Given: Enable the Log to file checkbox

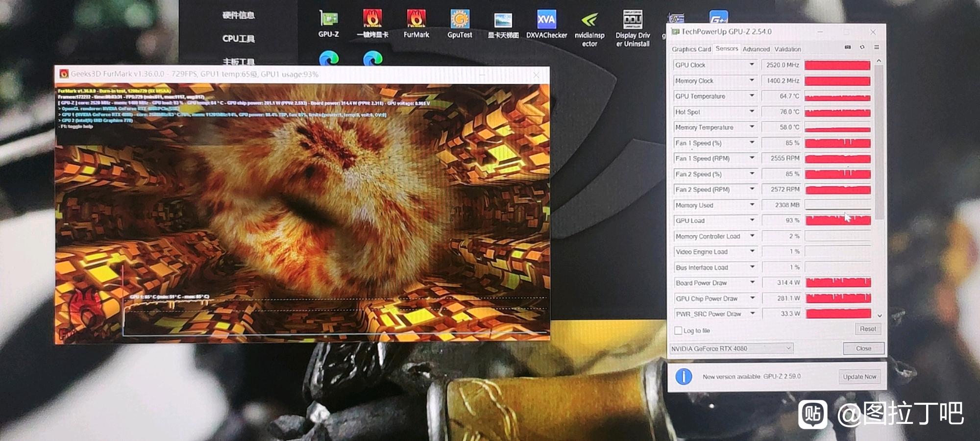Looking at the screenshot, I should tap(678, 331).
